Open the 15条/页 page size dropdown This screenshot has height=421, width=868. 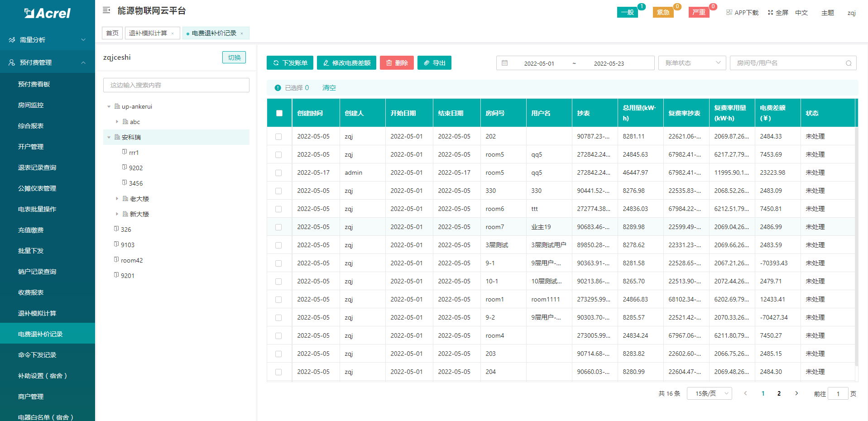[x=710, y=393]
